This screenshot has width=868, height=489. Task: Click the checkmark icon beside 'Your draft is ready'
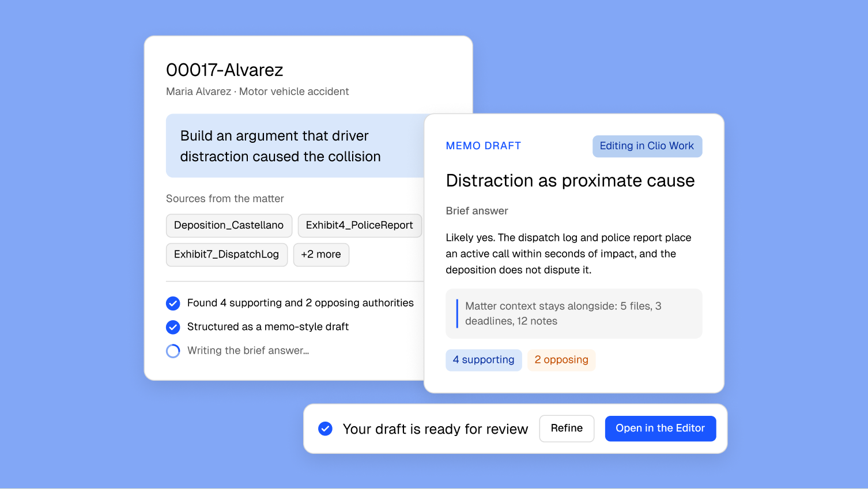coord(325,429)
